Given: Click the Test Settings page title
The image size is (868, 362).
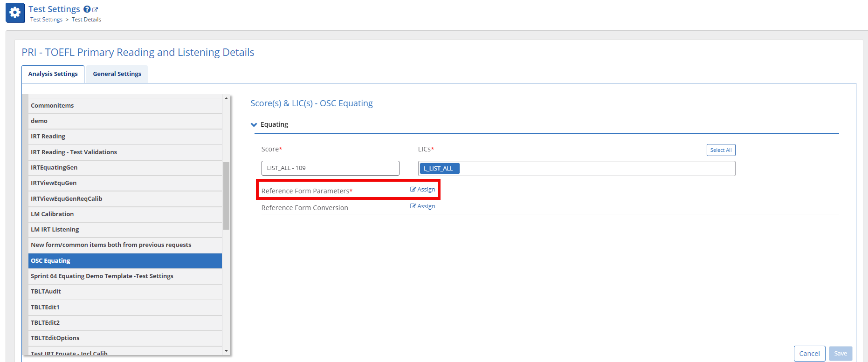Looking at the screenshot, I should coord(54,9).
